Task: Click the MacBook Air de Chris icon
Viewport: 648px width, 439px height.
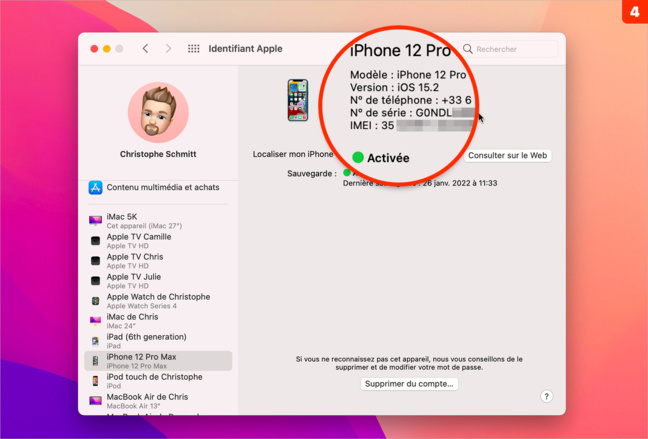Action: 95,401
